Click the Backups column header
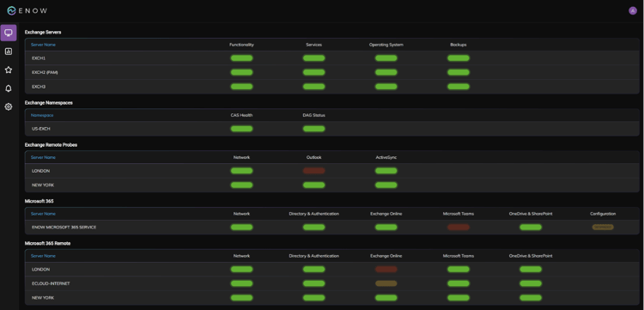 click(x=459, y=45)
